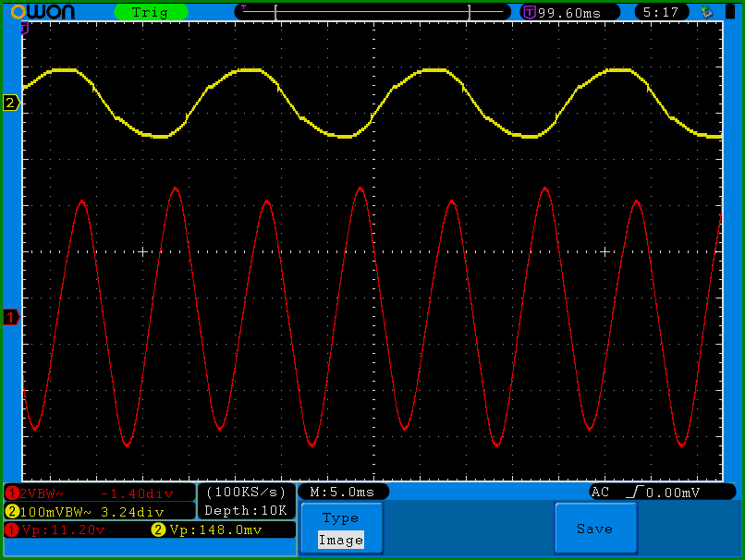
Task: Select the channel 1 ground marker
Action: (11, 317)
